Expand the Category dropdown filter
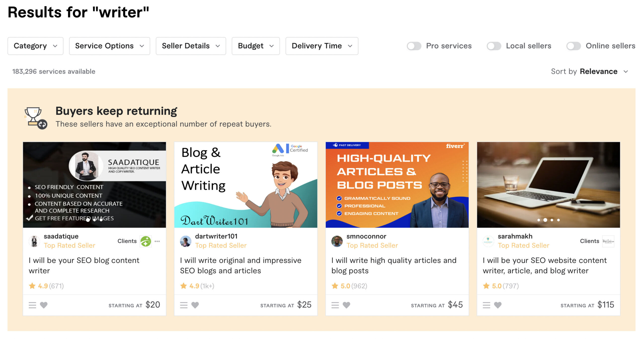The image size is (644, 339). (35, 45)
